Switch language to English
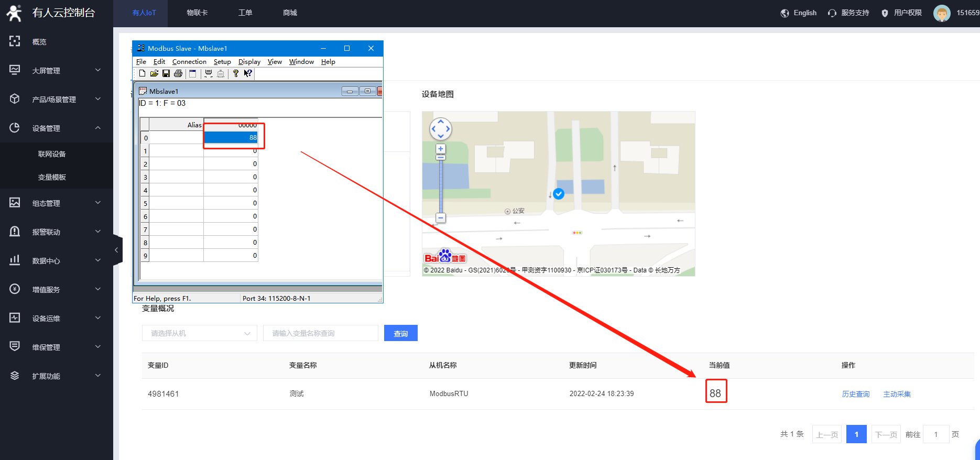980x460 pixels. (x=799, y=13)
